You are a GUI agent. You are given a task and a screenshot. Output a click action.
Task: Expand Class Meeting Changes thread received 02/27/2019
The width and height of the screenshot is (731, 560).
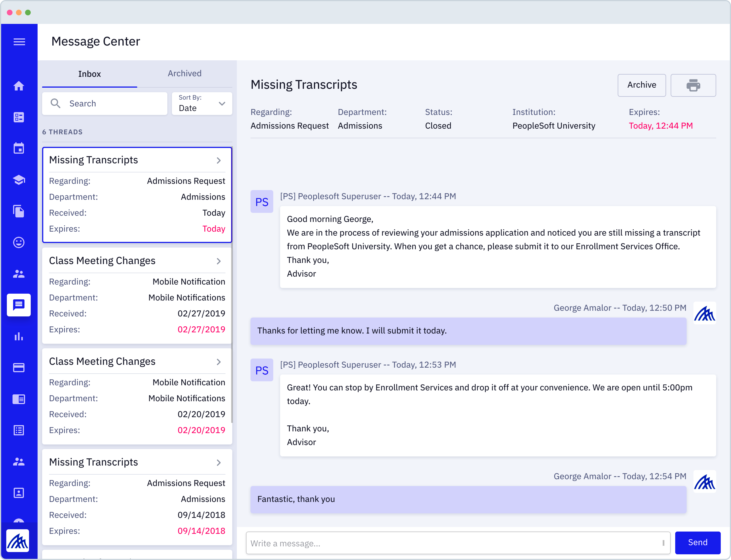pyautogui.click(x=219, y=261)
